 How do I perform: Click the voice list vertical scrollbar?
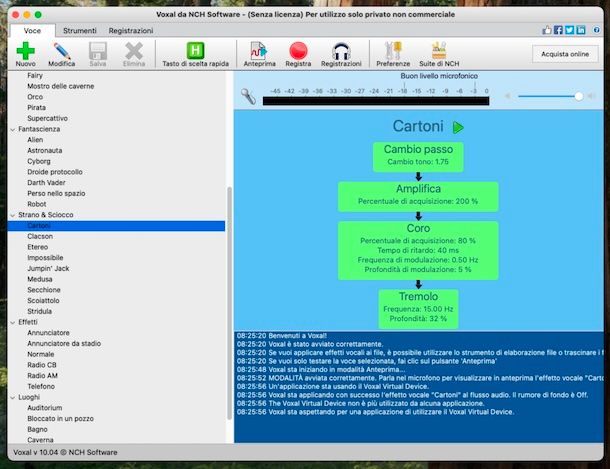coord(230,303)
